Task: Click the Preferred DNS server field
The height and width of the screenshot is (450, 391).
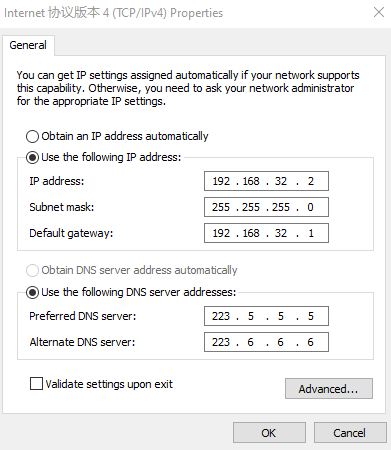Action: (x=266, y=316)
